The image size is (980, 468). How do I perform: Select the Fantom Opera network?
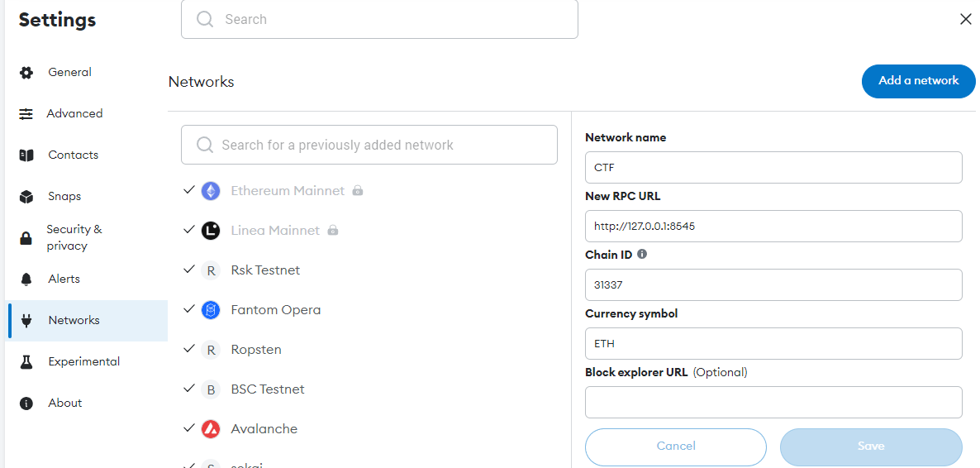coord(369,310)
